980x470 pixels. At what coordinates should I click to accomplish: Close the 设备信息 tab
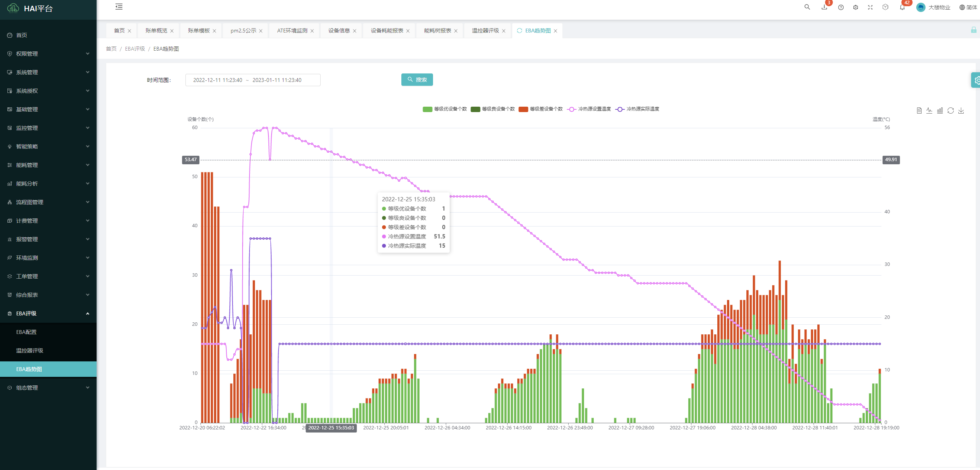coord(355,31)
